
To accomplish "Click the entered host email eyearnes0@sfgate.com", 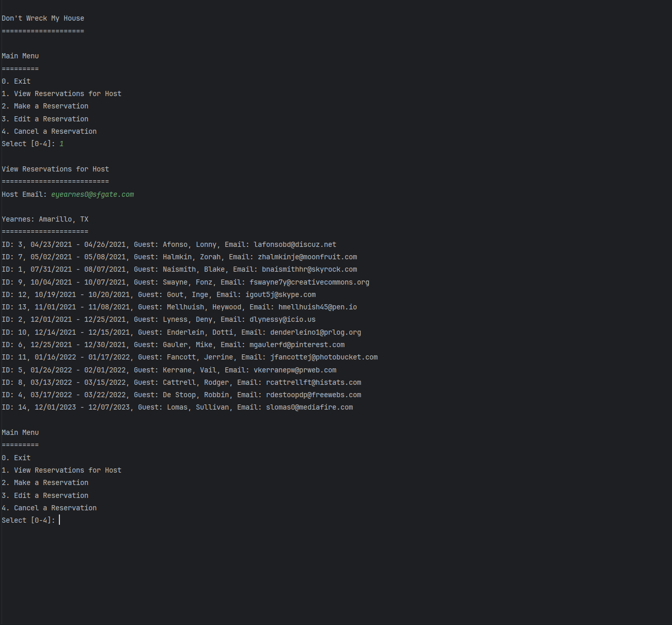I will (x=92, y=195).
